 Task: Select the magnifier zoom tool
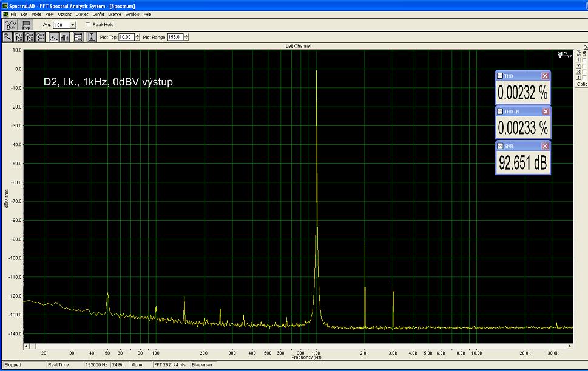[x=7, y=37]
